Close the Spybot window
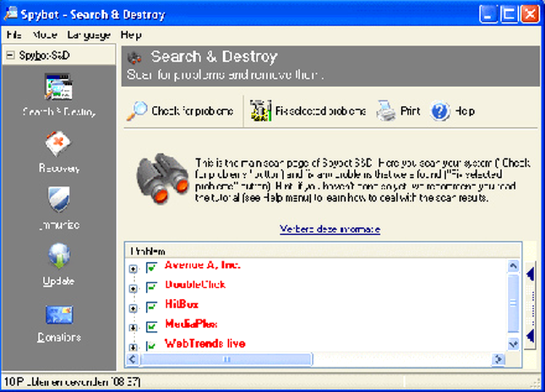The image size is (545, 392). coord(530,15)
